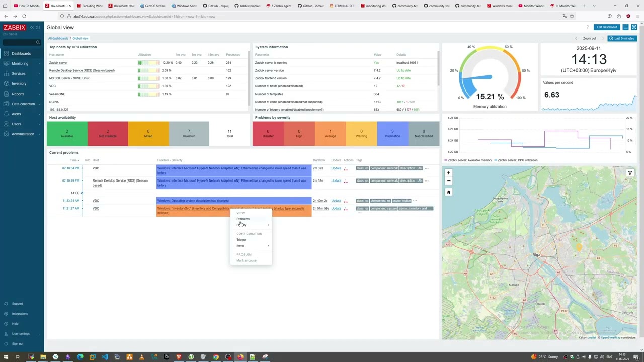The width and height of the screenshot is (644, 362).
Task: Click the Reports icon in the sidebar
Action: [7, 94]
